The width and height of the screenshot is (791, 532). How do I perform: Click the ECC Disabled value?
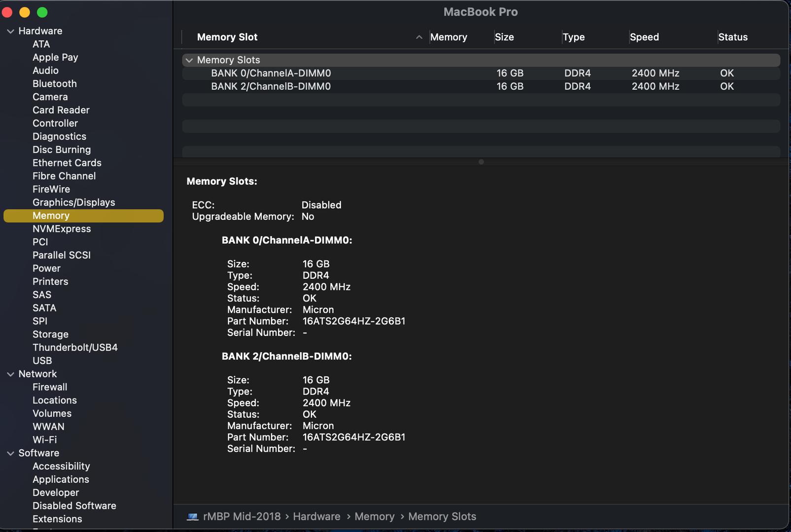(321, 205)
